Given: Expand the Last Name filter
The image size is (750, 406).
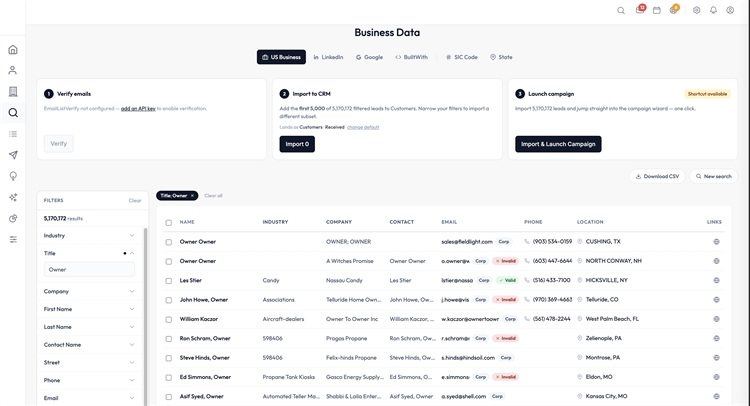Looking at the screenshot, I should click(x=89, y=327).
